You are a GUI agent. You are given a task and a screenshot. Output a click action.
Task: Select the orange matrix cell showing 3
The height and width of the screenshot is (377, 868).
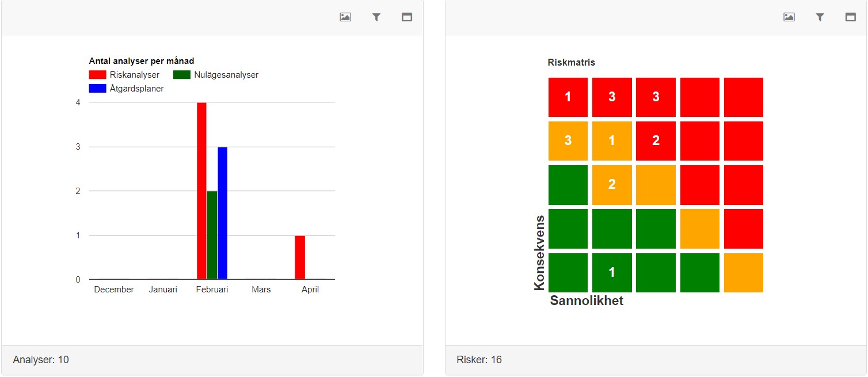point(568,141)
